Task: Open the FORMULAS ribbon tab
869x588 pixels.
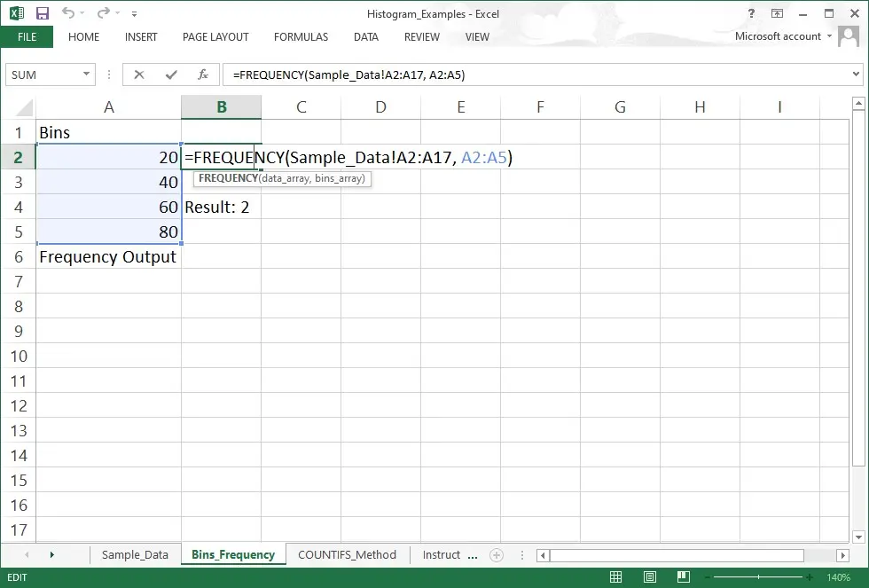Action: click(301, 37)
